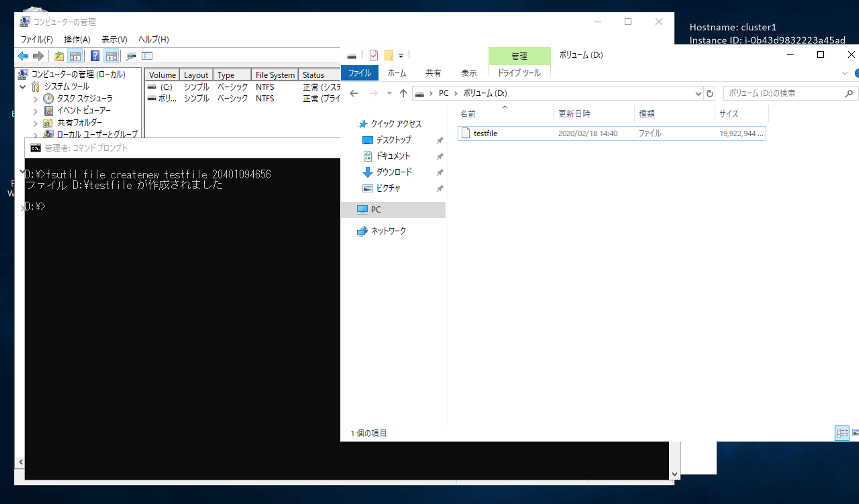Open the address bar history dropdown
Image resolution: width=859 pixels, height=504 pixels.
(698, 93)
